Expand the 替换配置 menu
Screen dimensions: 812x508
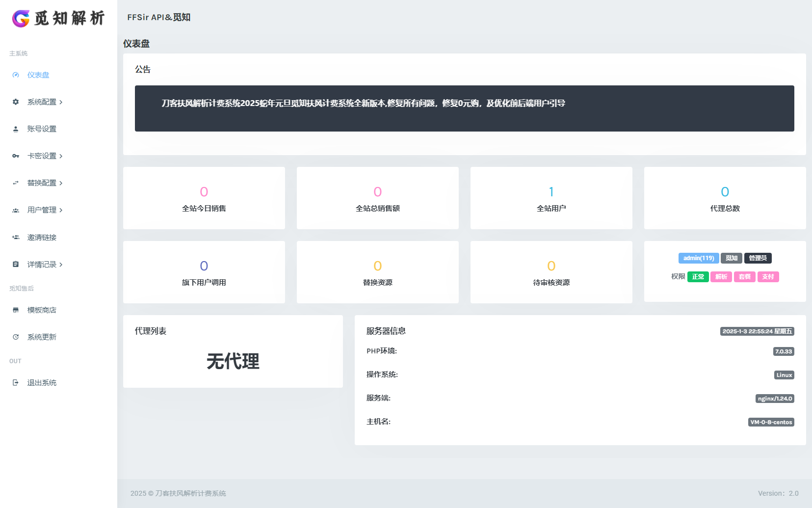tap(43, 183)
